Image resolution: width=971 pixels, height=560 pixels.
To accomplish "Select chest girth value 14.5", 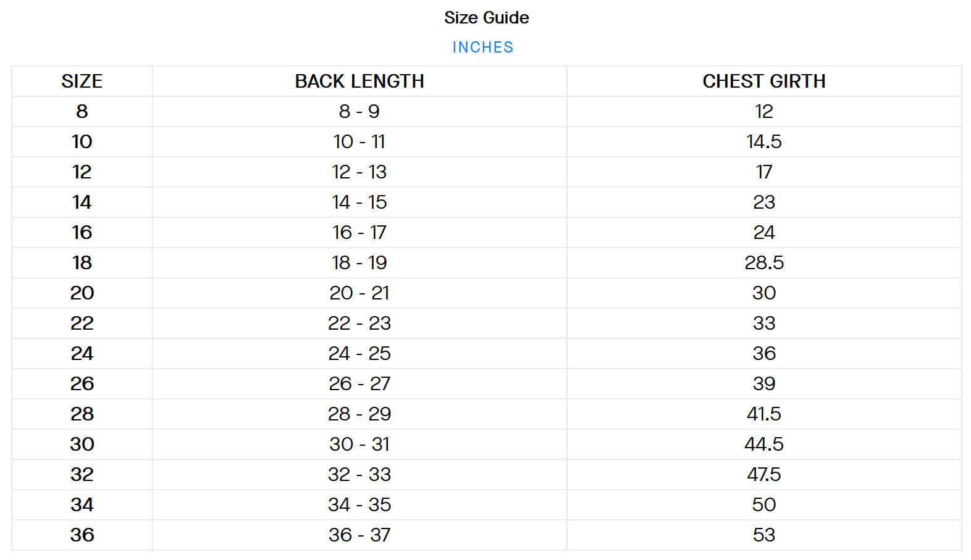I will 764,142.
